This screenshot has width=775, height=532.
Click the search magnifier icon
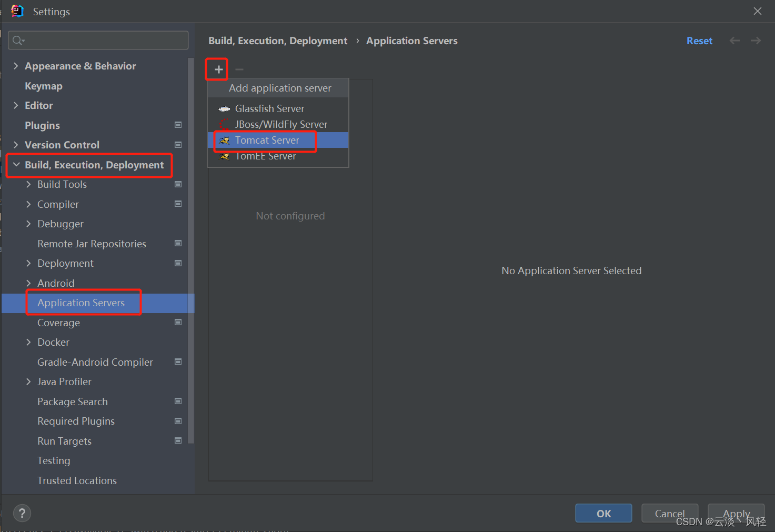point(18,41)
